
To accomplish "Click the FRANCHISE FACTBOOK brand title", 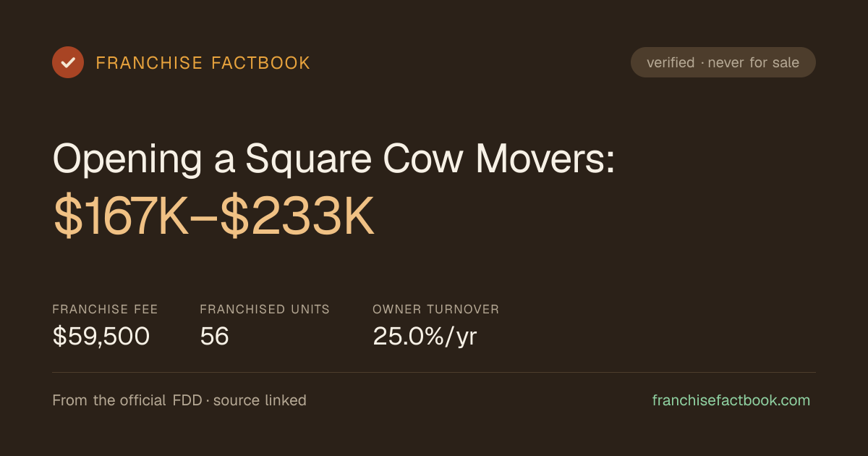I will [x=203, y=63].
